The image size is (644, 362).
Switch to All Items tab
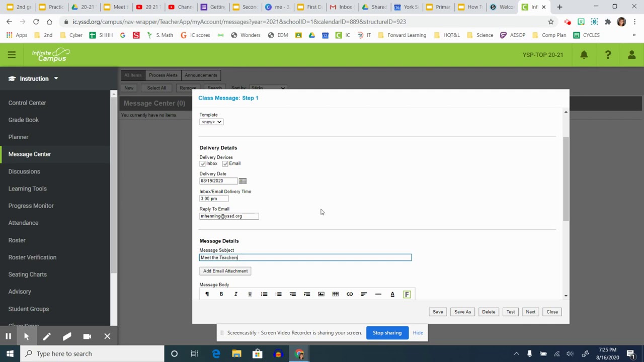point(133,75)
